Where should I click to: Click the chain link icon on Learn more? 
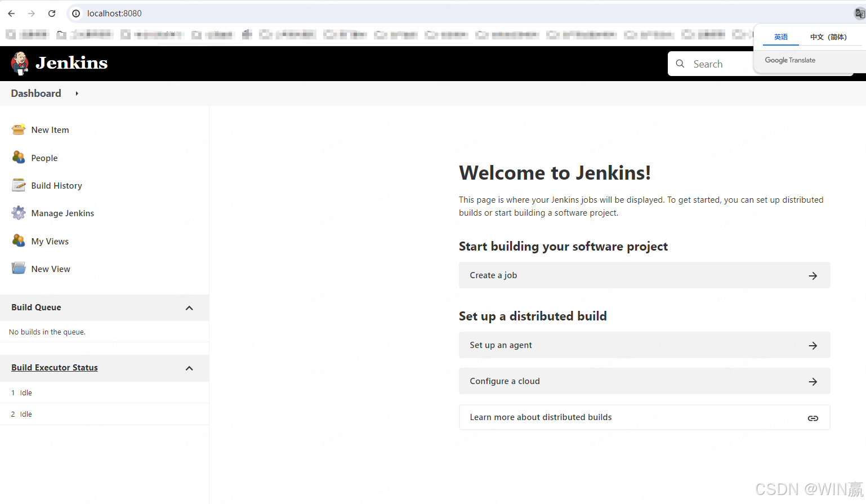coord(813,418)
